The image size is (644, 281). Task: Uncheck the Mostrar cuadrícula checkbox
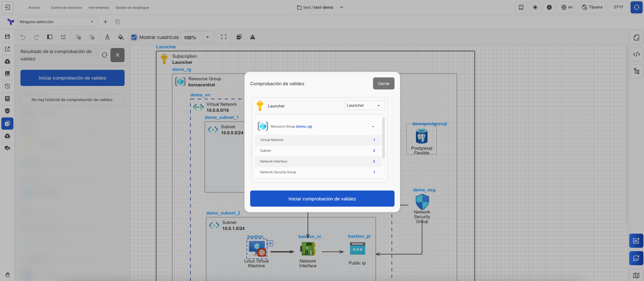coord(134,37)
